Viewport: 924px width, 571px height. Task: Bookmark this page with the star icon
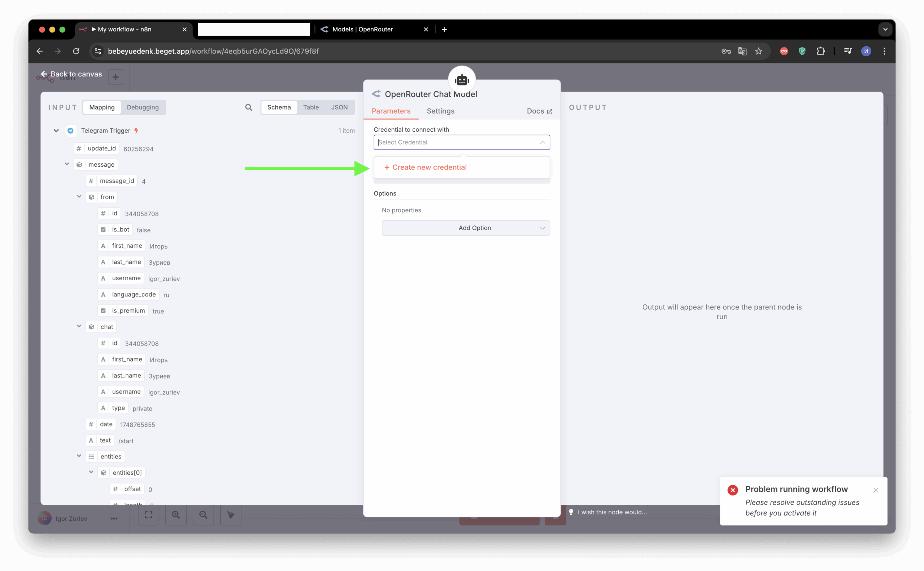coord(758,51)
